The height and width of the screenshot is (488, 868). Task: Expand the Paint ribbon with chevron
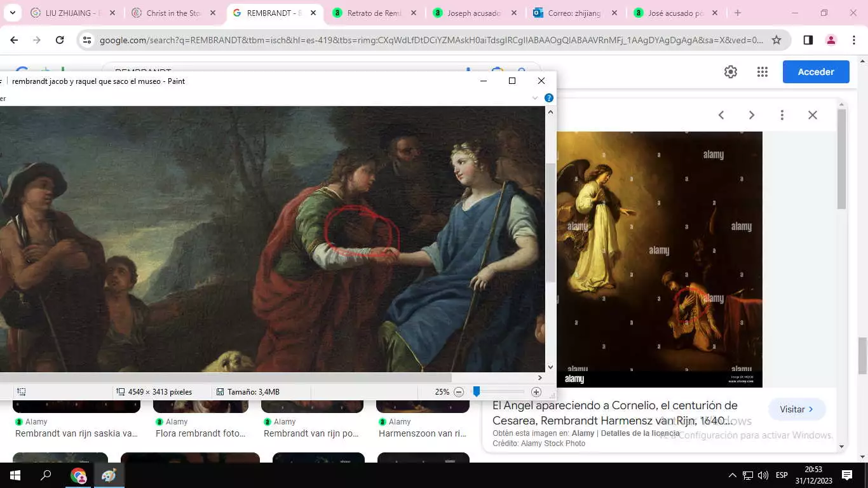coord(535,98)
